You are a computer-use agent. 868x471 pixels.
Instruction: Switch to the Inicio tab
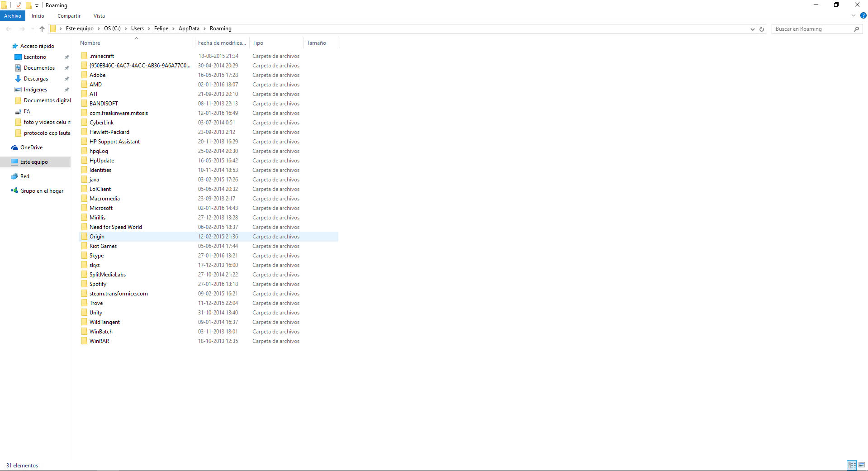[38, 16]
